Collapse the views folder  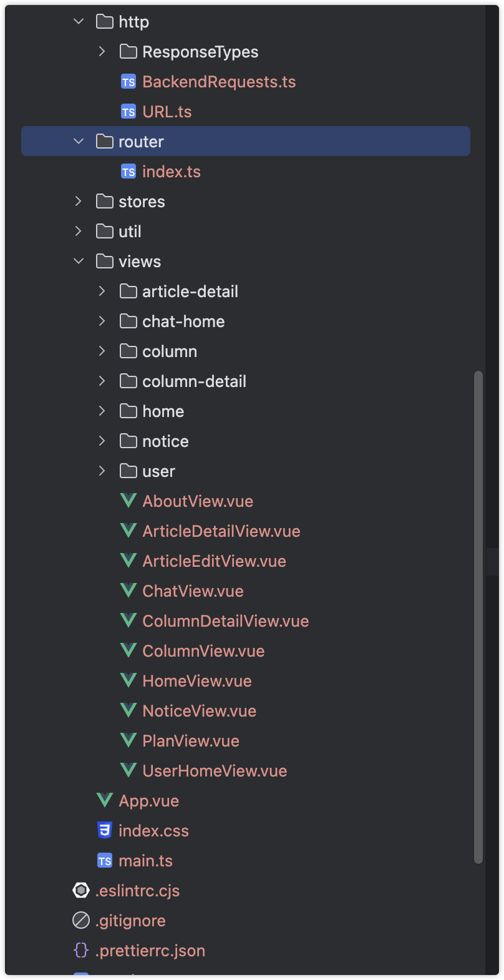pyautogui.click(x=79, y=262)
